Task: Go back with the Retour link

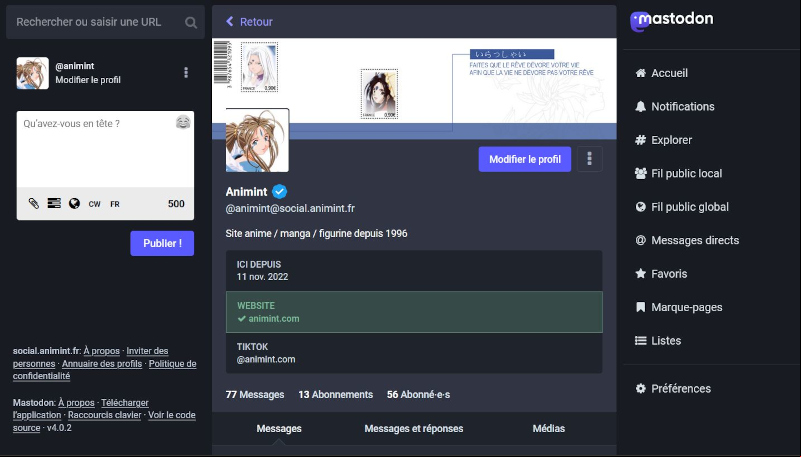Action: pyautogui.click(x=249, y=22)
